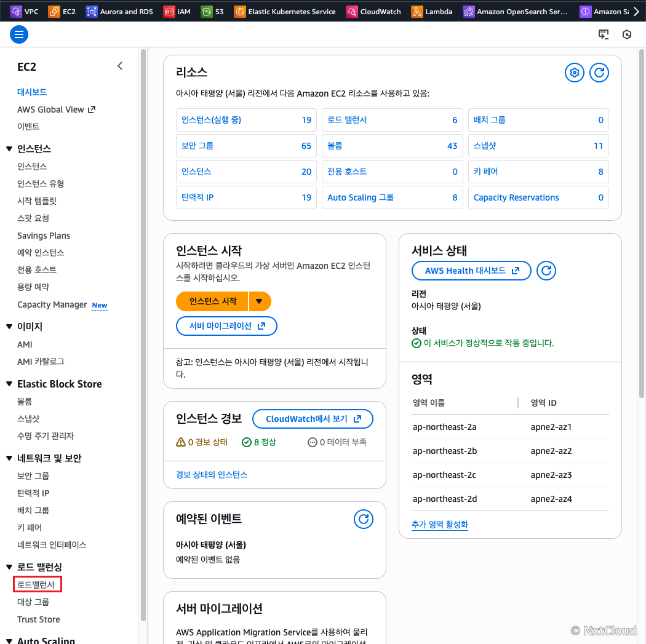This screenshot has width=646, height=644.
Task: Open 서버 마이그레이션 button
Action: pyautogui.click(x=226, y=326)
